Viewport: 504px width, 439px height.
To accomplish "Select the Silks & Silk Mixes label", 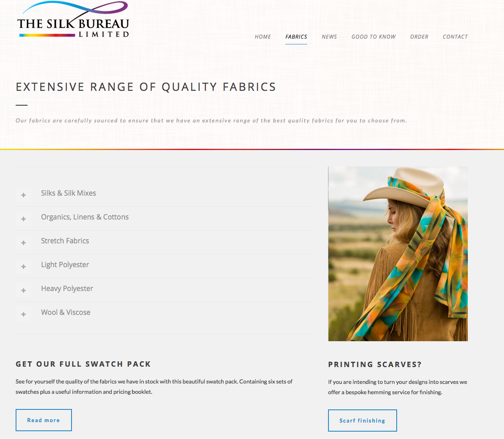I will point(69,193).
